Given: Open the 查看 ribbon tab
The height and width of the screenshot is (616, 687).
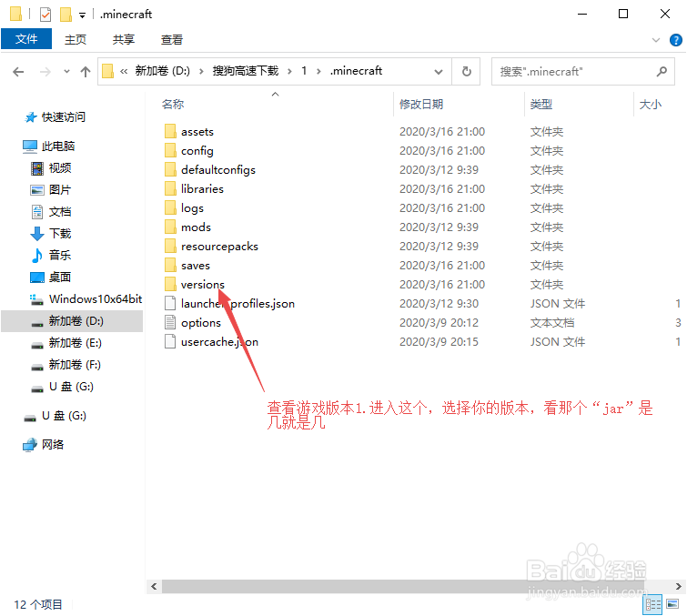Looking at the screenshot, I should coord(172,39).
